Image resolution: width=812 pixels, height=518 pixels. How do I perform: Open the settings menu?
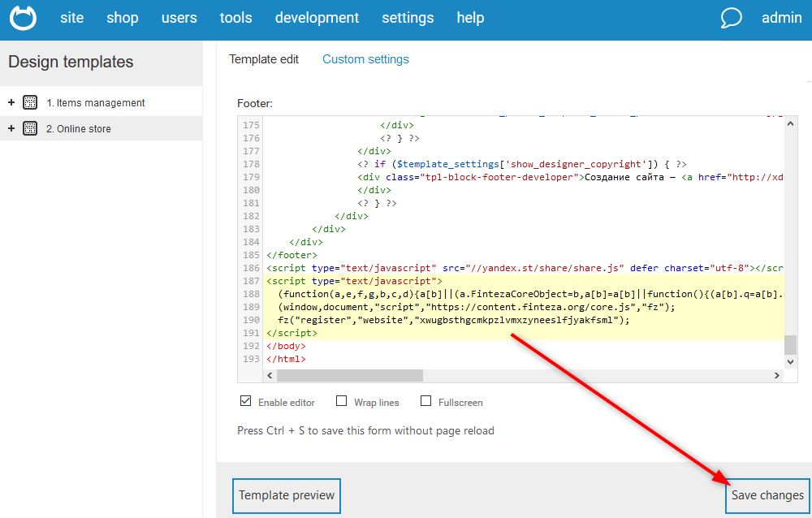coord(408,18)
